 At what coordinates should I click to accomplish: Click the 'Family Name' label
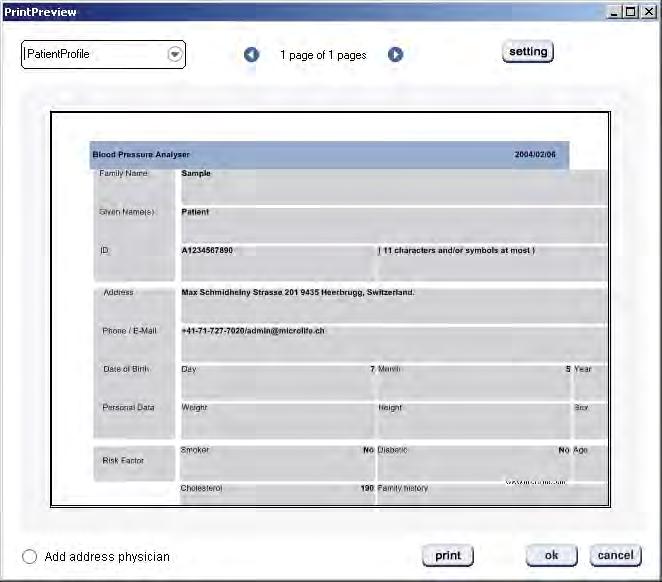(123, 173)
